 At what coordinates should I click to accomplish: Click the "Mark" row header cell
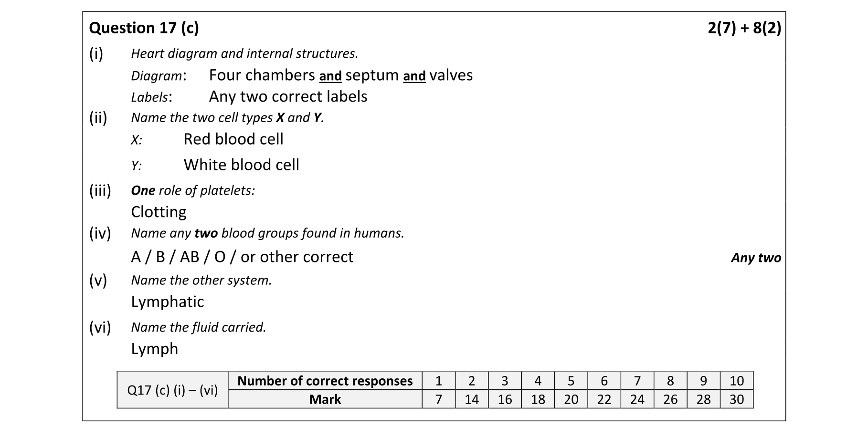(325, 399)
